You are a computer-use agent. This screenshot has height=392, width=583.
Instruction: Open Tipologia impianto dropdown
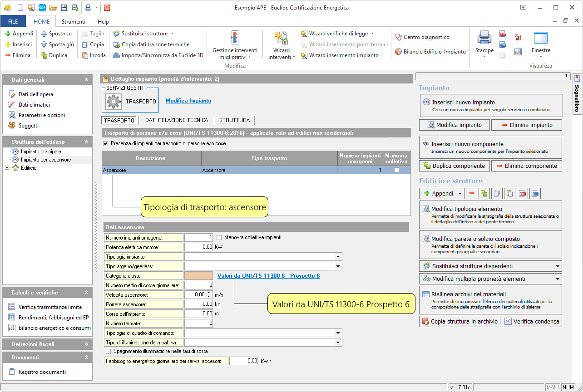click(x=338, y=257)
